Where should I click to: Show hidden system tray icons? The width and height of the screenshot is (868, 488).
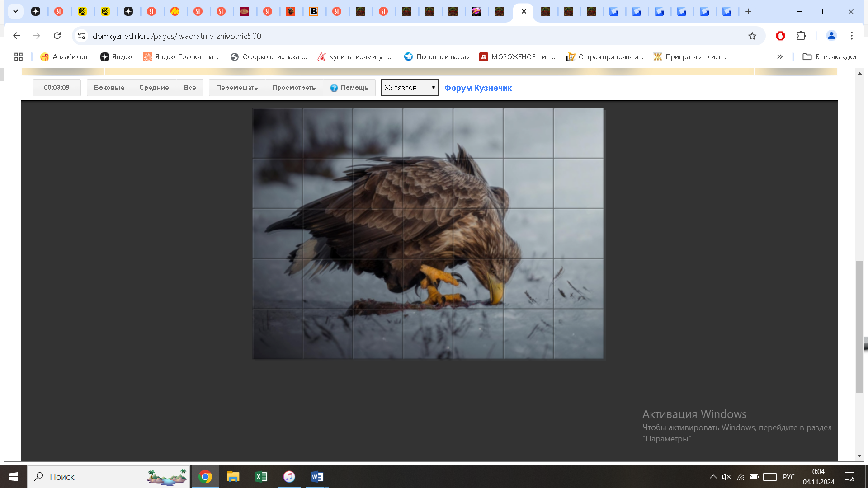[x=713, y=477]
